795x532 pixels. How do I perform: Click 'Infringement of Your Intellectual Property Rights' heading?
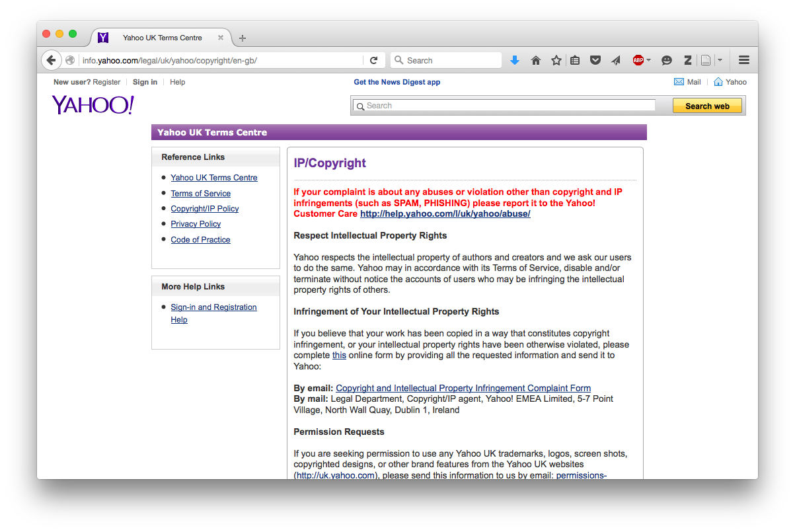click(397, 312)
